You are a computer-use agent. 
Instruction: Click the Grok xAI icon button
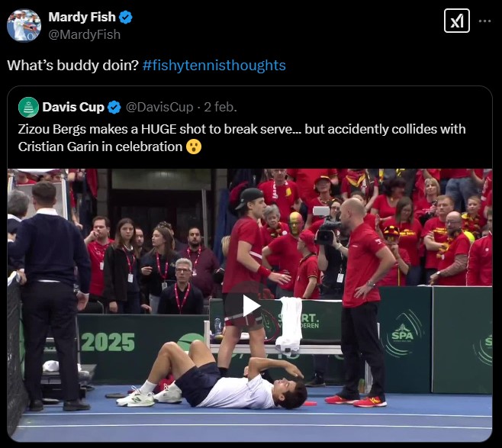[x=457, y=21]
